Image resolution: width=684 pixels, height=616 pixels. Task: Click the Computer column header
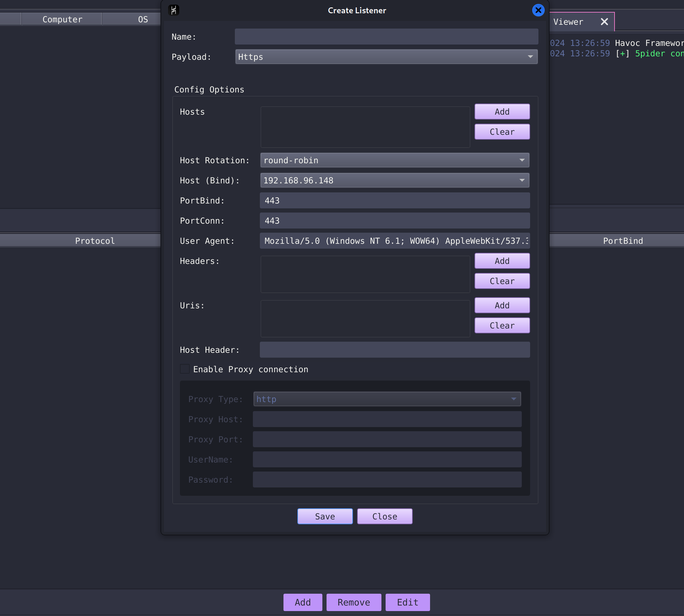coord(62,19)
